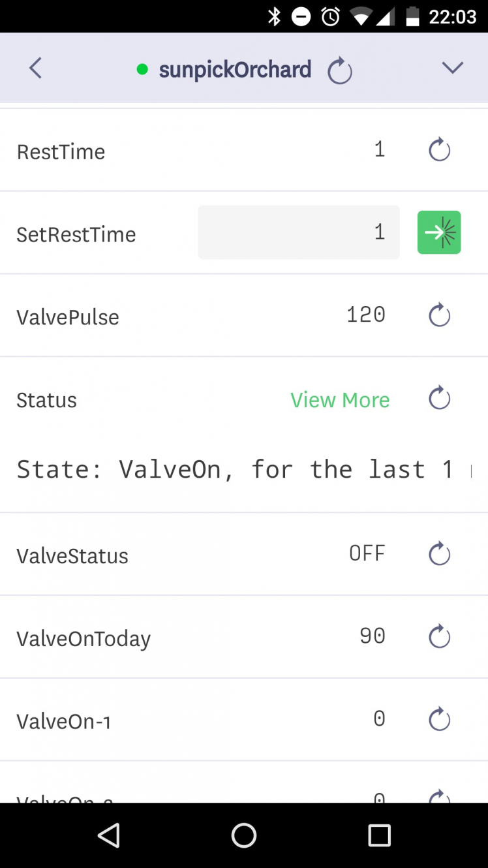Go back using the header arrow
The image size is (488, 868).
click(x=36, y=68)
